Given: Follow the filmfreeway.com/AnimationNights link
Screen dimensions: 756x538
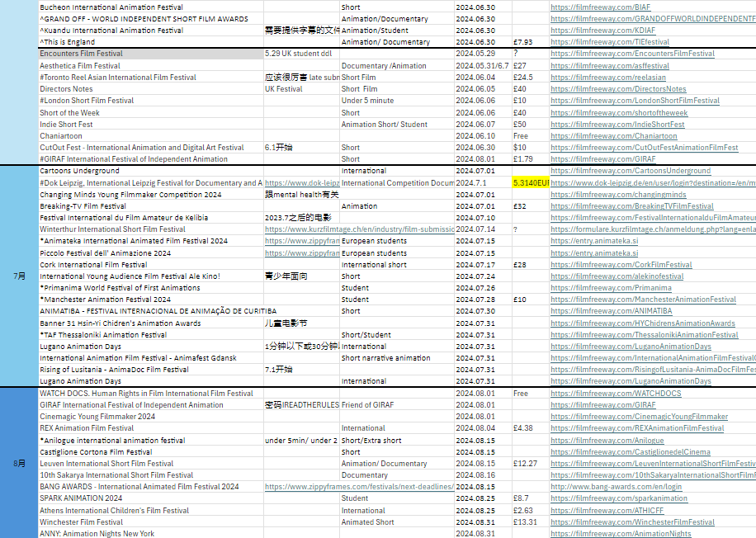Looking at the screenshot, I should pos(621,534).
